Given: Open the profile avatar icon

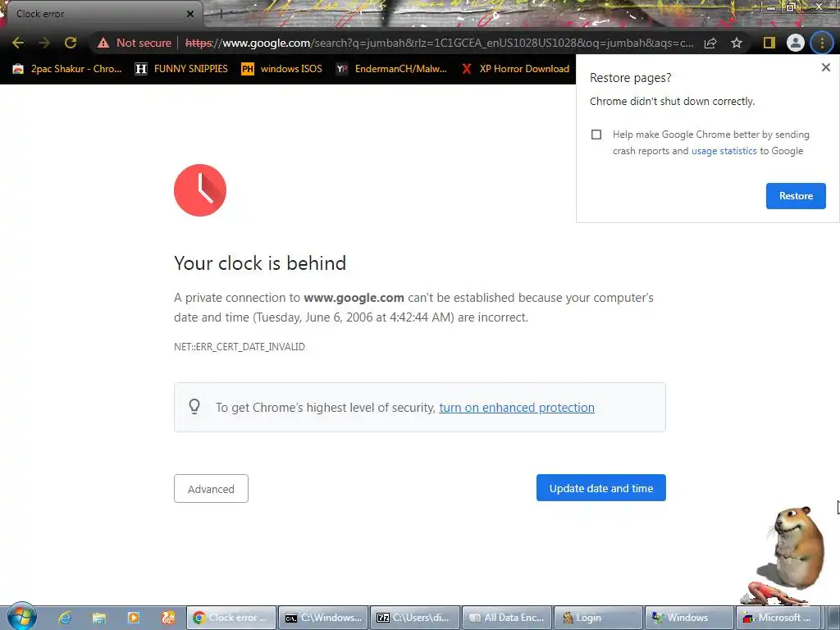Looking at the screenshot, I should coord(796,43).
